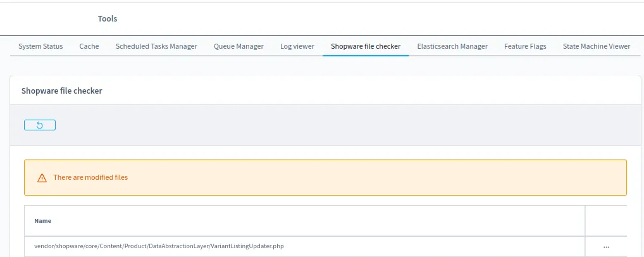The height and width of the screenshot is (257, 644).
Task: Click the Name column header
Action: point(43,221)
